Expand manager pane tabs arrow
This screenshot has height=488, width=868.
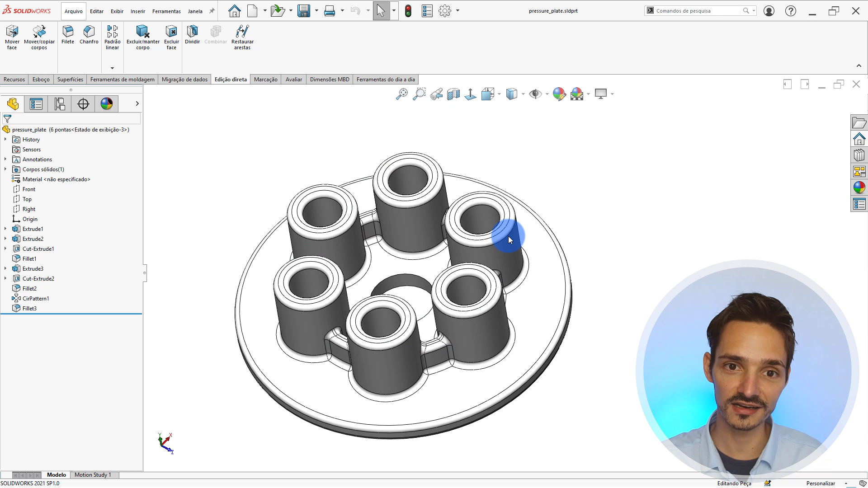(x=137, y=104)
